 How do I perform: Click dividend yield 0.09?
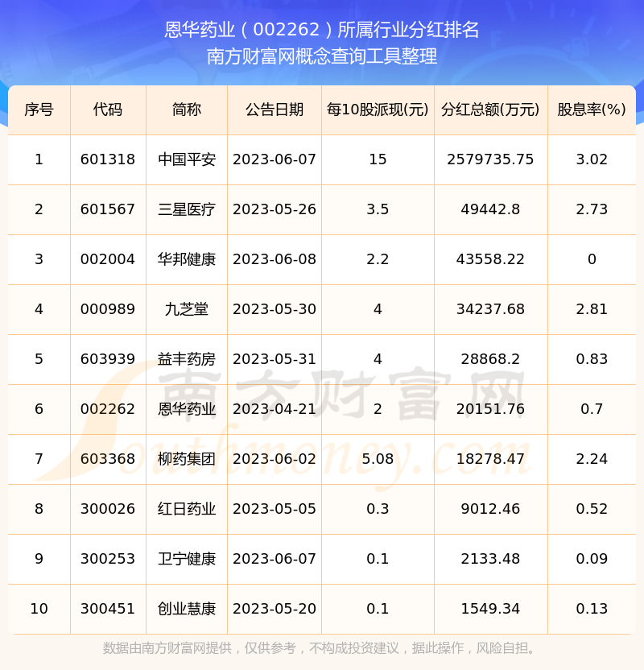tap(592, 560)
